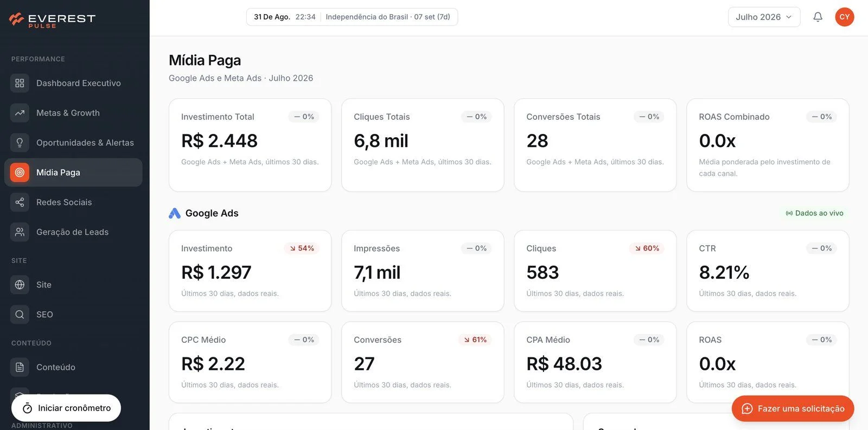868x430 pixels.
Task: Click the Conversões Totais value 28
Action: 537,141
